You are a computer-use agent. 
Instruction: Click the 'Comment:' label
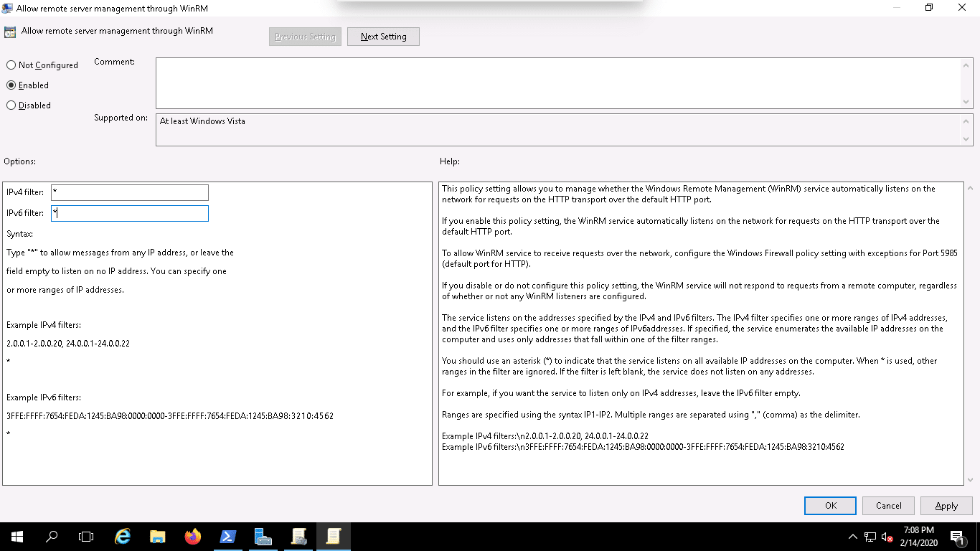point(115,62)
